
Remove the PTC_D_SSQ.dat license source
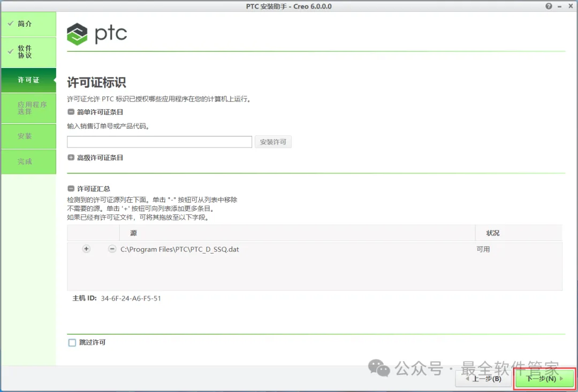(x=112, y=249)
